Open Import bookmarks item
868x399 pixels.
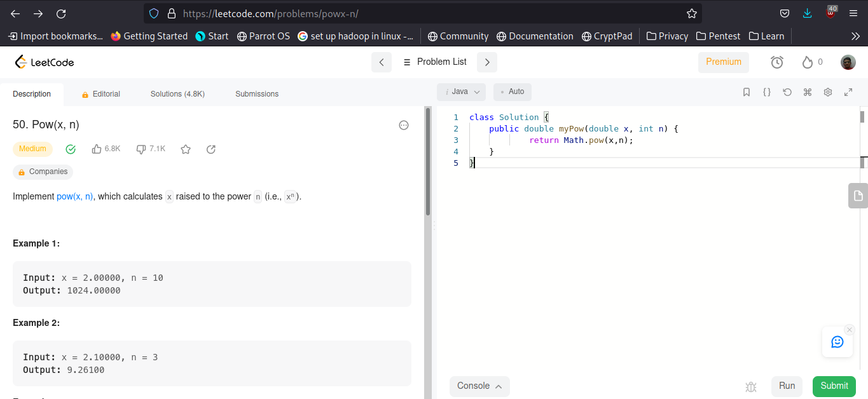click(55, 36)
